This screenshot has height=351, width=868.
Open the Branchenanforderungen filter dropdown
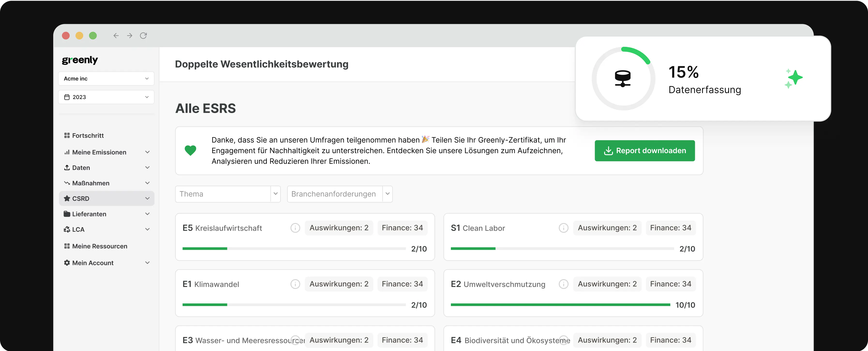[340, 194]
